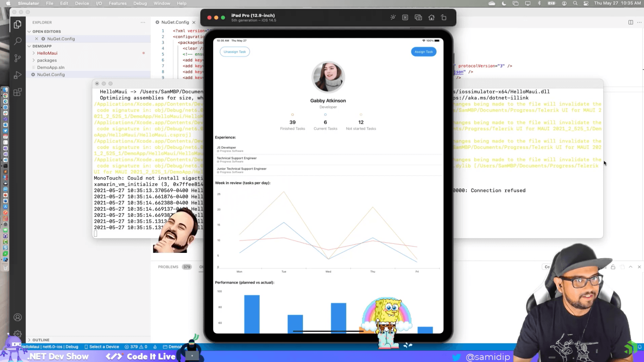Open the Debug menu
This screenshot has width=644, height=362.
point(140,3)
